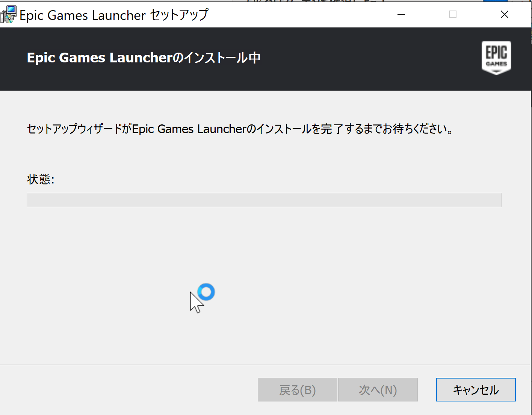The width and height of the screenshot is (532, 415).
Task: Click the 'Epic Games Launcher セットアップ' window title
Action: (114, 15)
